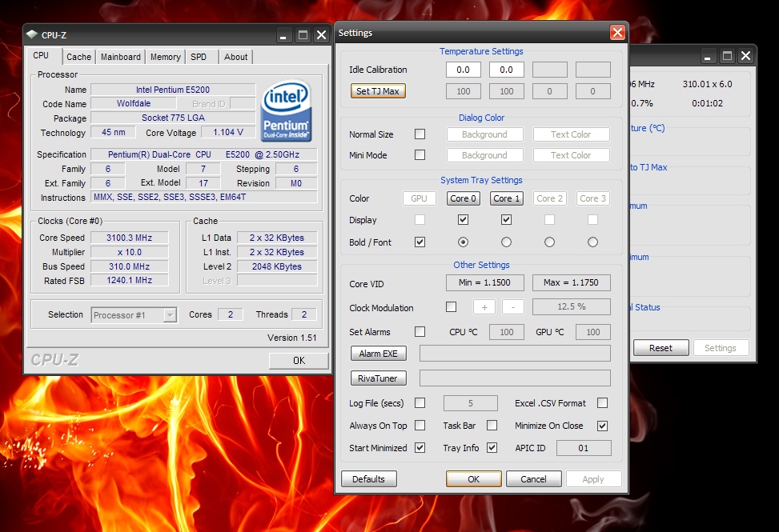Click the Set TJ Max button
Viewport: 779px width, 532px height.
[x=378, y=91]
